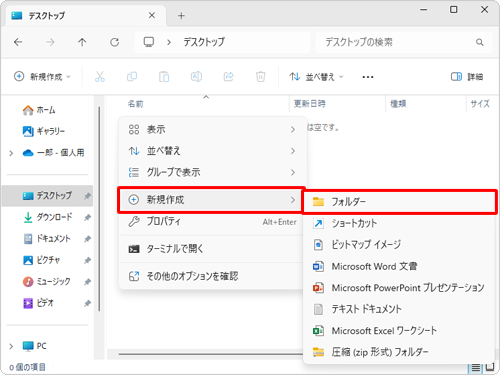Image resolution: width=500 pixels, height=375 pixels.
Task: Create a Microsoft Word 文書
Action: pyautogui.click(x=399, y=266)
